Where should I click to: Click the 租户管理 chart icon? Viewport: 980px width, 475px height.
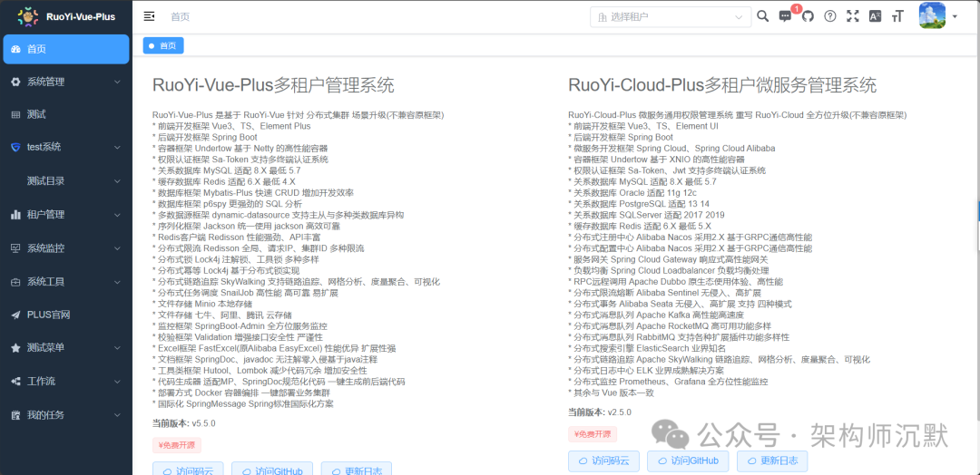coord(15,215)
